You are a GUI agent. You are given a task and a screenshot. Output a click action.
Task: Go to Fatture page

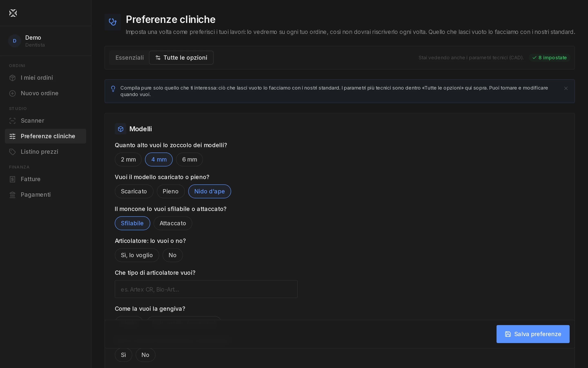pos(46,179)
